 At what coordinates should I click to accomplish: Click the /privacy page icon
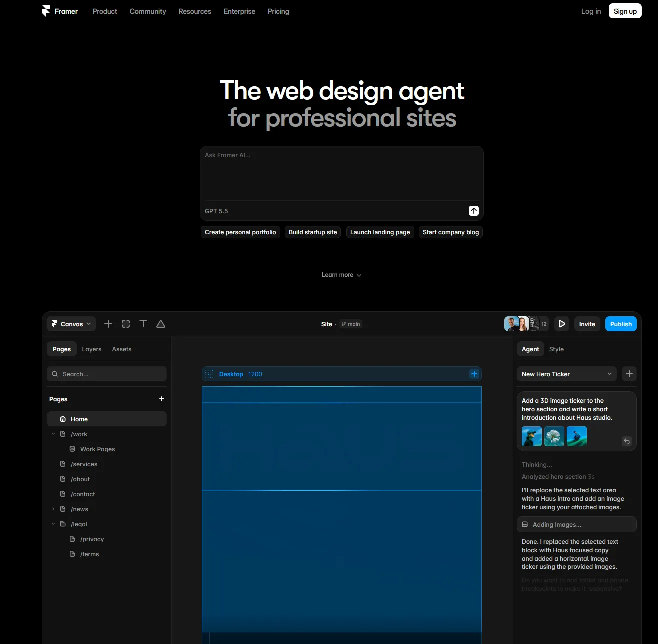72,539
